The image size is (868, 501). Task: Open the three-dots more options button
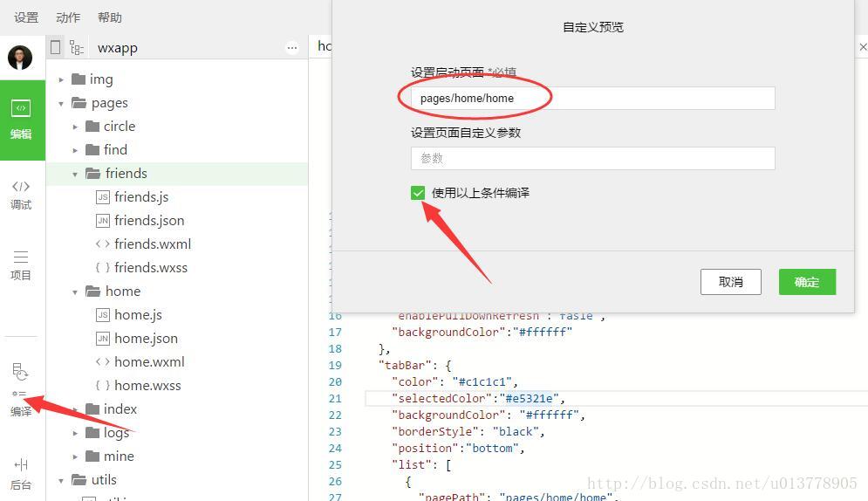tap(292, 48)
